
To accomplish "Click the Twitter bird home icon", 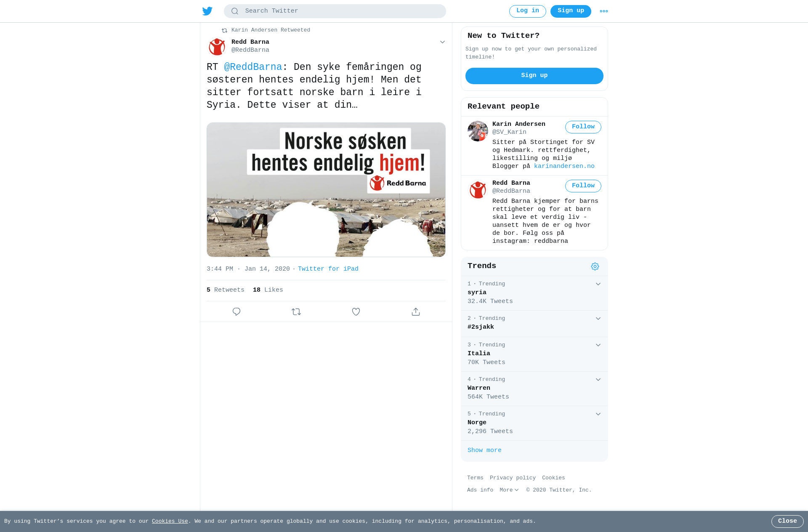I will coord(207,11).
